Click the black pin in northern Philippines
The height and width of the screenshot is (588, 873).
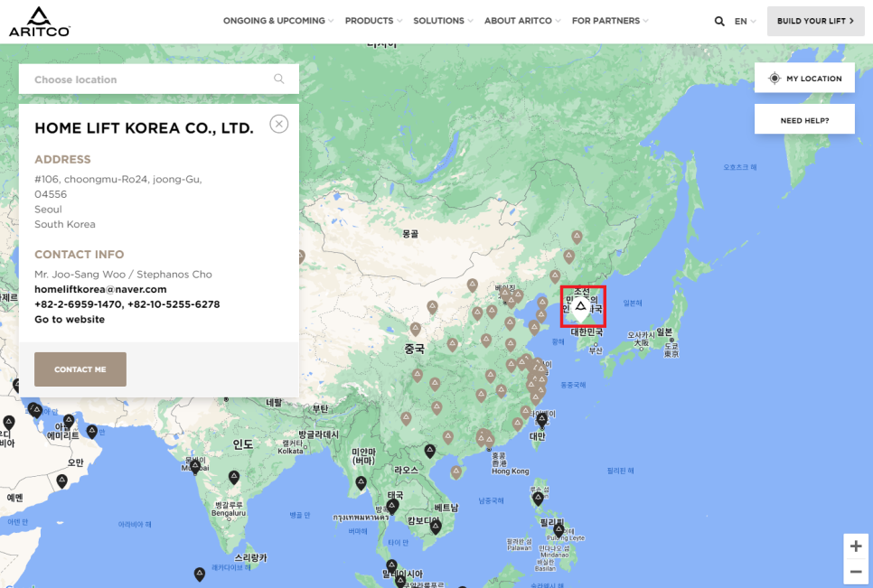[x=538, y=499]
